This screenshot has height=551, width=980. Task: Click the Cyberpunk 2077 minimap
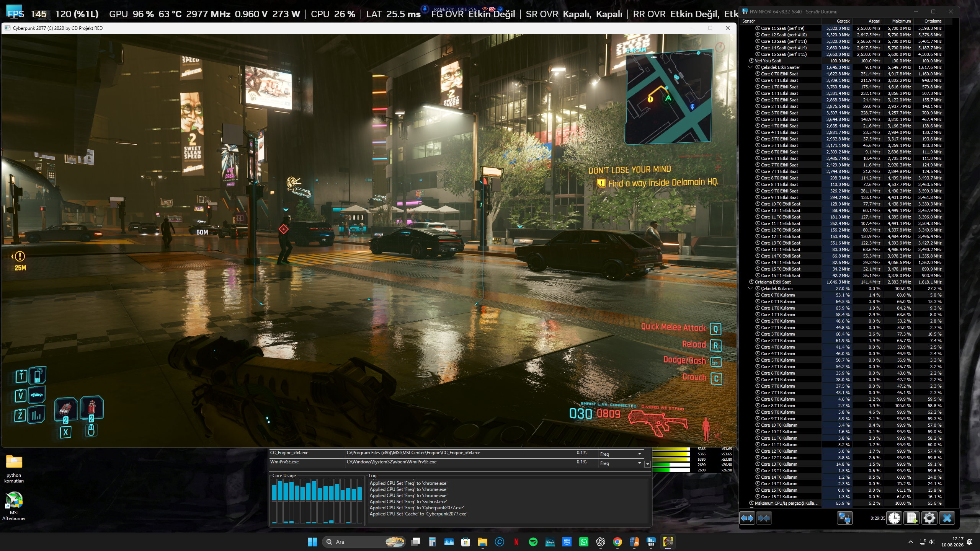point(668,97)
